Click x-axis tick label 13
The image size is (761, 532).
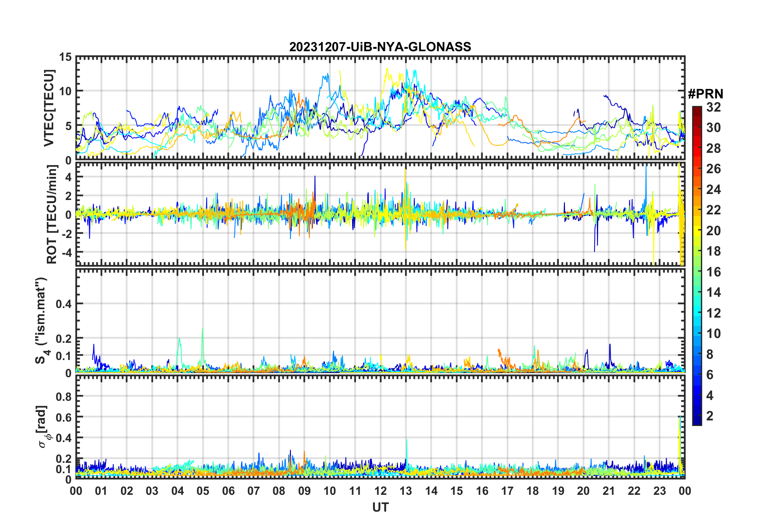tap(406, 491)
